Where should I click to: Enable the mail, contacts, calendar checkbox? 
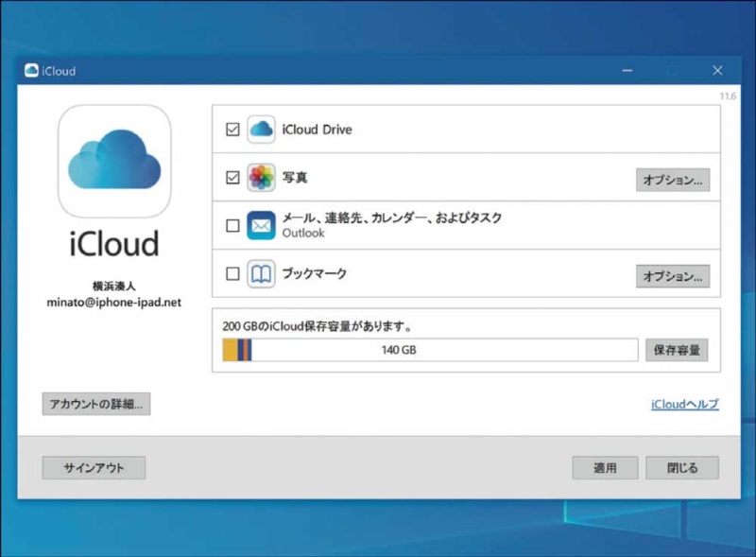[232, 226]
